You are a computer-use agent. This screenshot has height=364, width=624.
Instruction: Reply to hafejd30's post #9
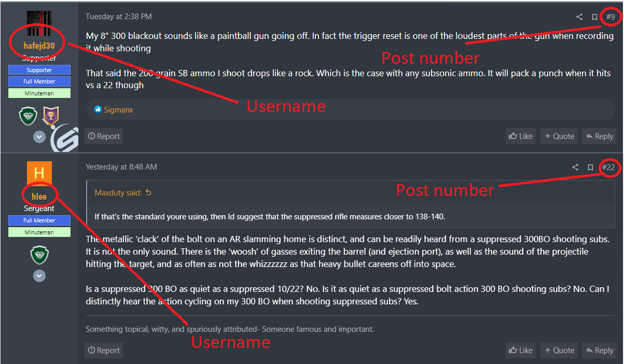point(599,136)
